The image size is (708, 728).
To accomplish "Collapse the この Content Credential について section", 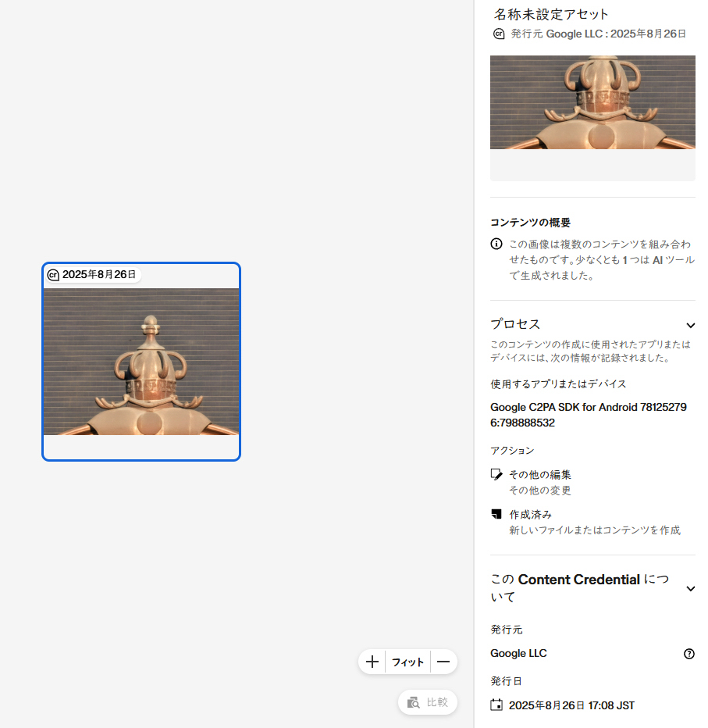I will [690, 589].
